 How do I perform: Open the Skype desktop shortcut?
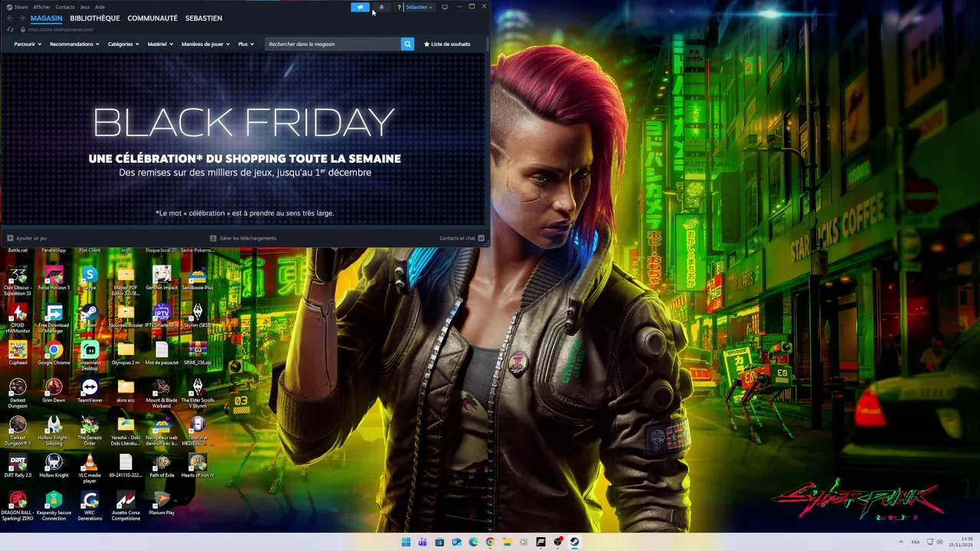click(90, 278)
